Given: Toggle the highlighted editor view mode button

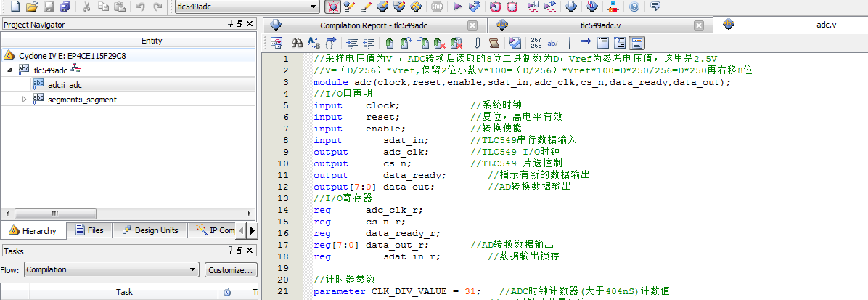Looking at the screenshot, I should coord(637,43).
